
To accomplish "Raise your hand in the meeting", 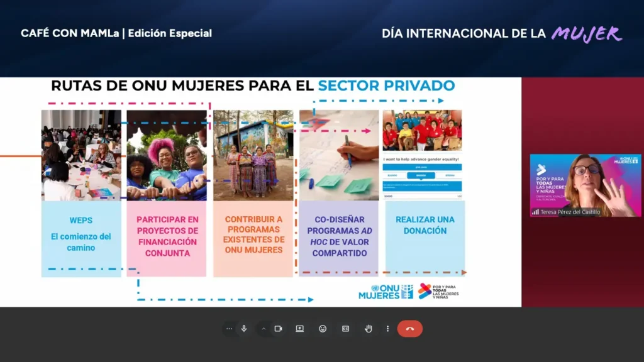I will click(x=369, y=329).
